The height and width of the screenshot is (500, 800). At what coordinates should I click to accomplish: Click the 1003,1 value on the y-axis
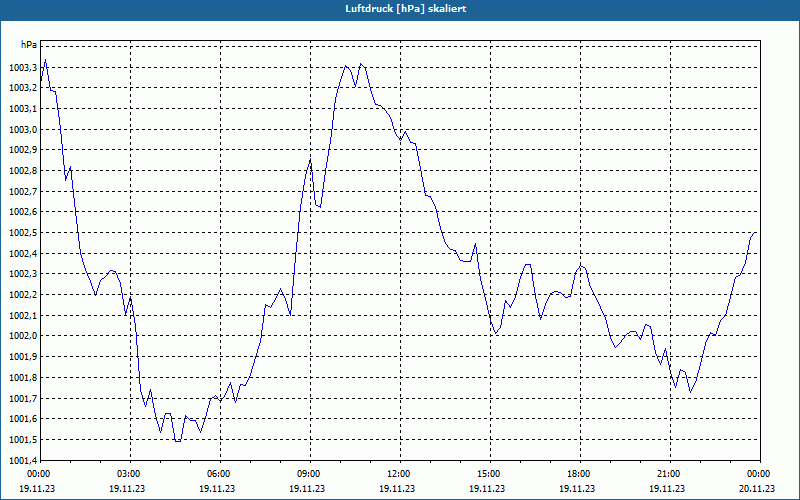(x=23, y=109)
